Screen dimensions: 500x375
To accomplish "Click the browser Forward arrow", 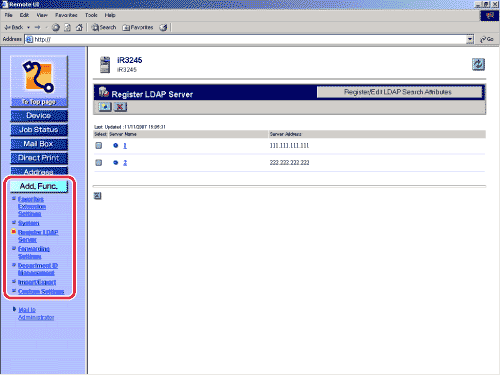I will click(x=37, y=27).
